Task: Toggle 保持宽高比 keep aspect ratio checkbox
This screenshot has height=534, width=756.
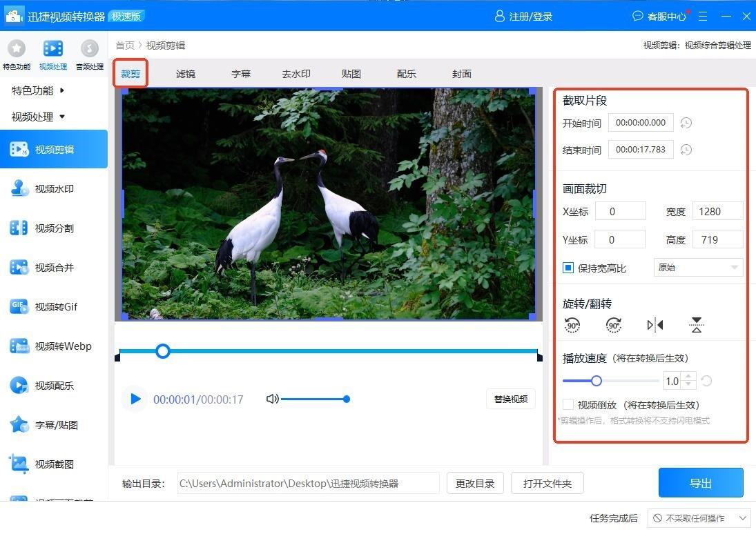Action: (568, 268)
